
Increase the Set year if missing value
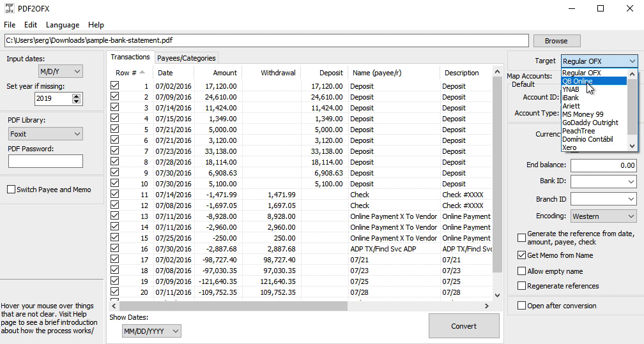tap(77, 96)
